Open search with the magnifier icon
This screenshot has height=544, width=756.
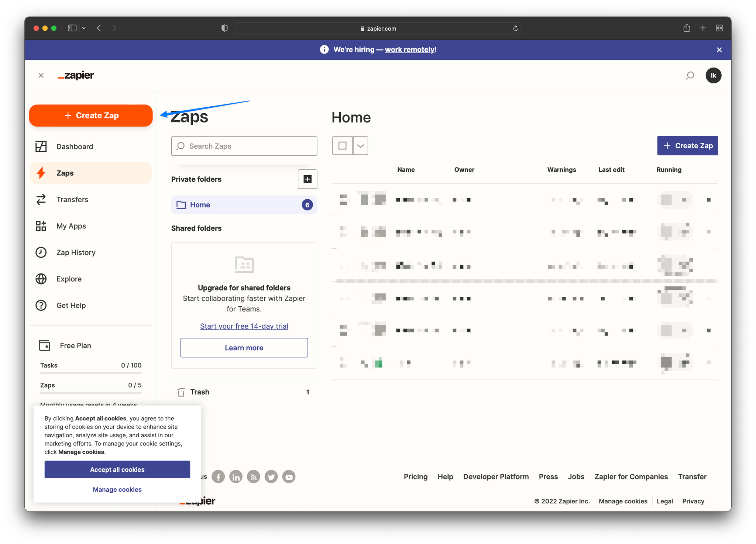point(690,75)
